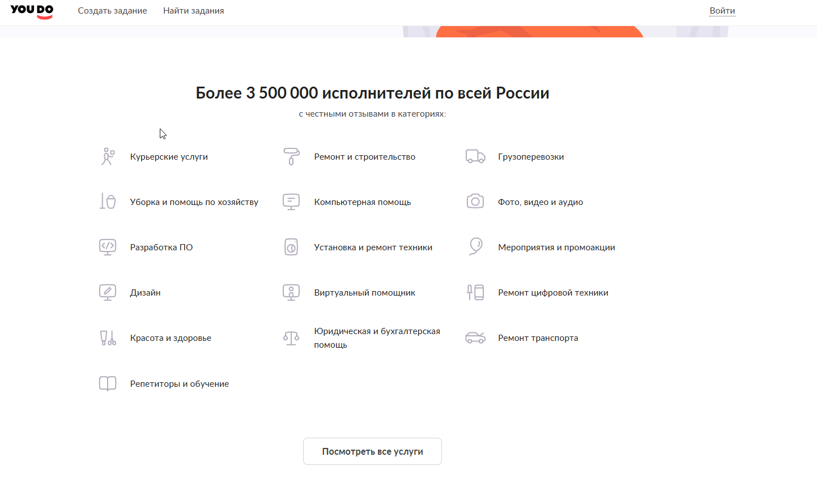This screenshot has height=504, width=817.
Task: Open Юридическая и бухгалтерская помощь category
Action: [x=377, y=338]
